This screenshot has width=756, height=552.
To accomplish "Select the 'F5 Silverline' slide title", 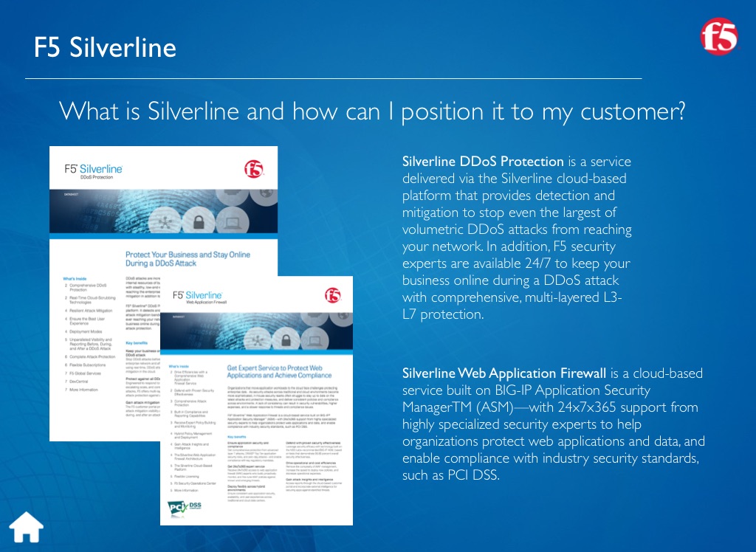I will (x=105, y=46).
